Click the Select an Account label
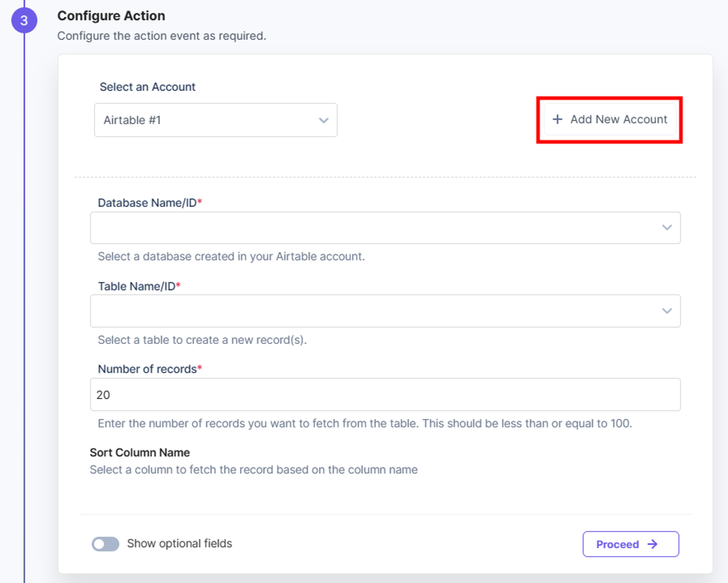728x583 pixels. click(x=147, y=87)
